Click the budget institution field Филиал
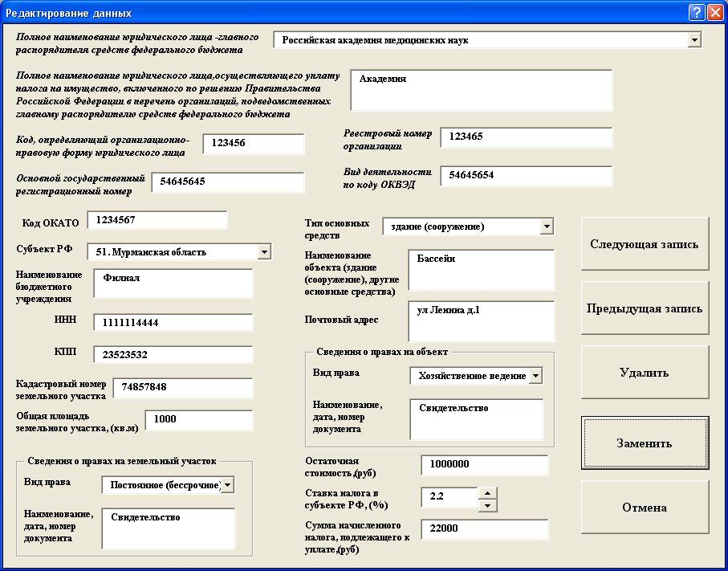The height and width of the screenshot is (571, 728). pos(173,283)
